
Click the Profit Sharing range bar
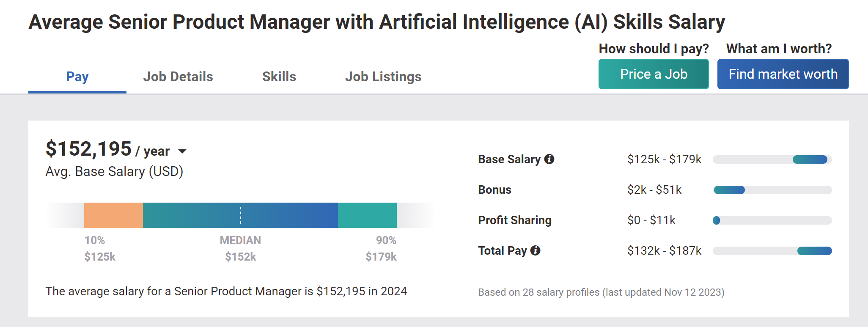[x=771, y=220]
